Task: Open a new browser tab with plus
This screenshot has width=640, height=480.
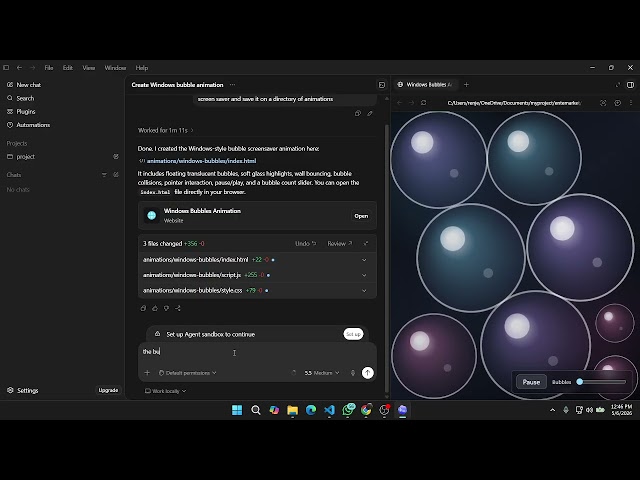Action: pos(467,84)
